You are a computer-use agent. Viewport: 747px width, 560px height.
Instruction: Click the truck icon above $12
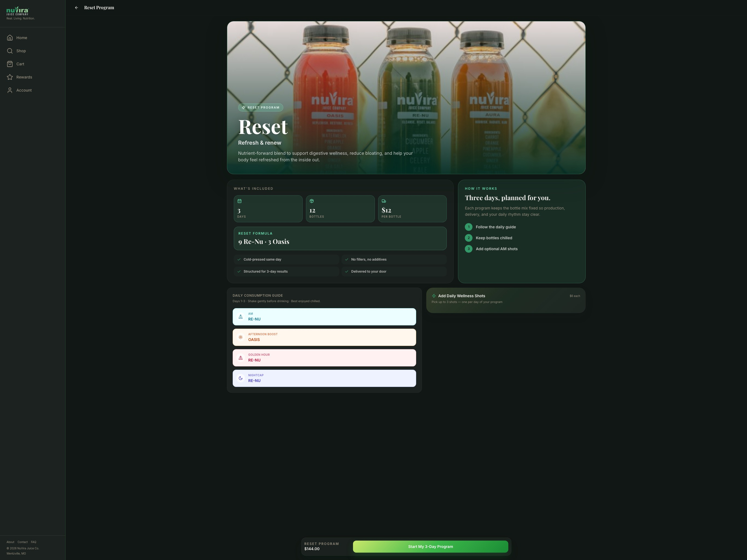pos(384,201)
